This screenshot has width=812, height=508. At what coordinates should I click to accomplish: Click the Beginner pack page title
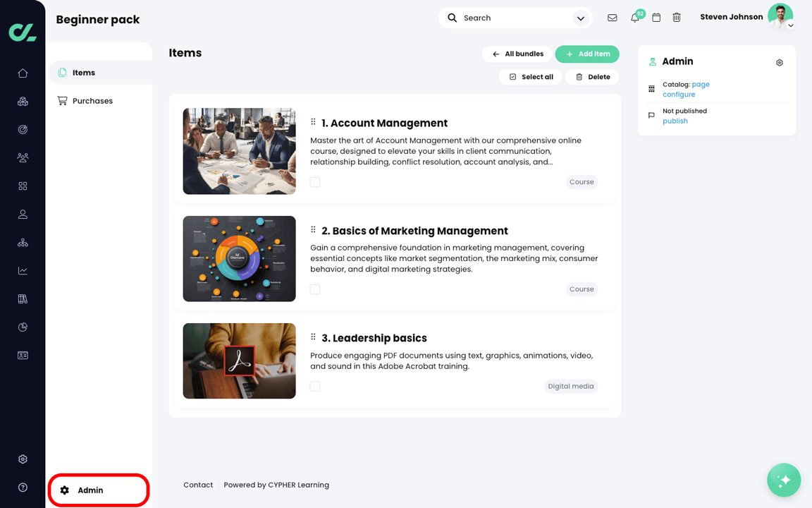(x=98, y=20)
